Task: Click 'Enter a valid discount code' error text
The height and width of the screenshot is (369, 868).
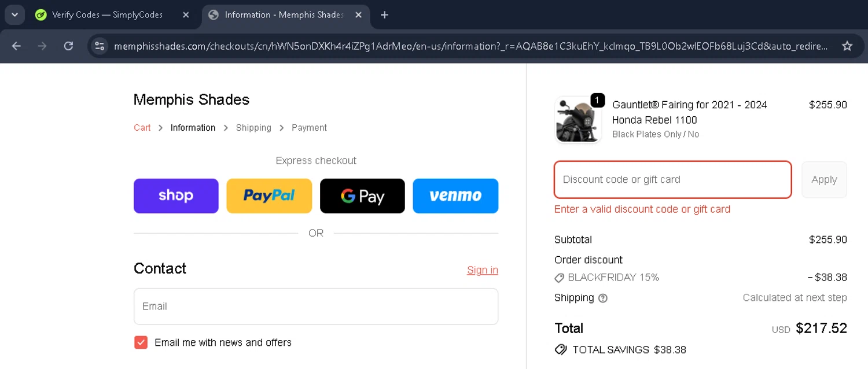Action: [642, 209]
